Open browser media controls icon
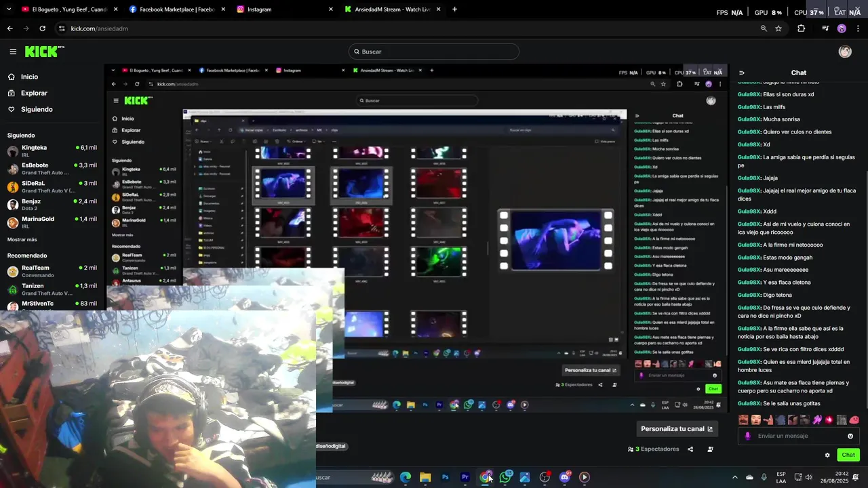868x488 pixels. click(825, 28)
